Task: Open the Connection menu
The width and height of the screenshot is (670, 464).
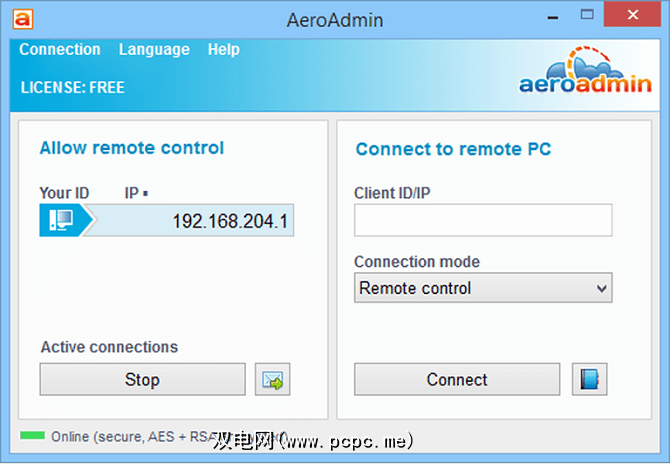Action: [x=60, y=50]
